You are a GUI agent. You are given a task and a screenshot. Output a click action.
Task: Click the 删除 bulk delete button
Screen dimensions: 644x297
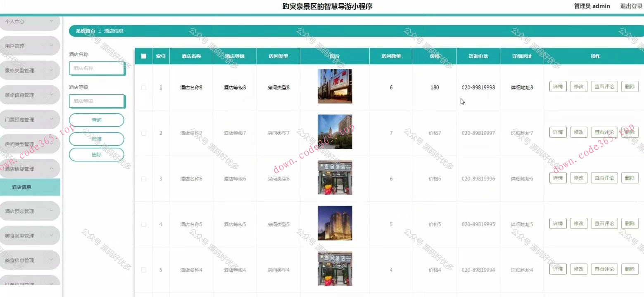pos(97,154)
